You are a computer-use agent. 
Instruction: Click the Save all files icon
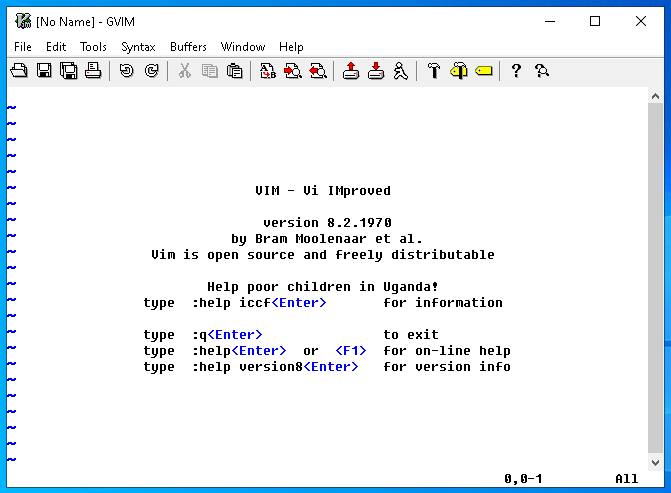point(68,71)
